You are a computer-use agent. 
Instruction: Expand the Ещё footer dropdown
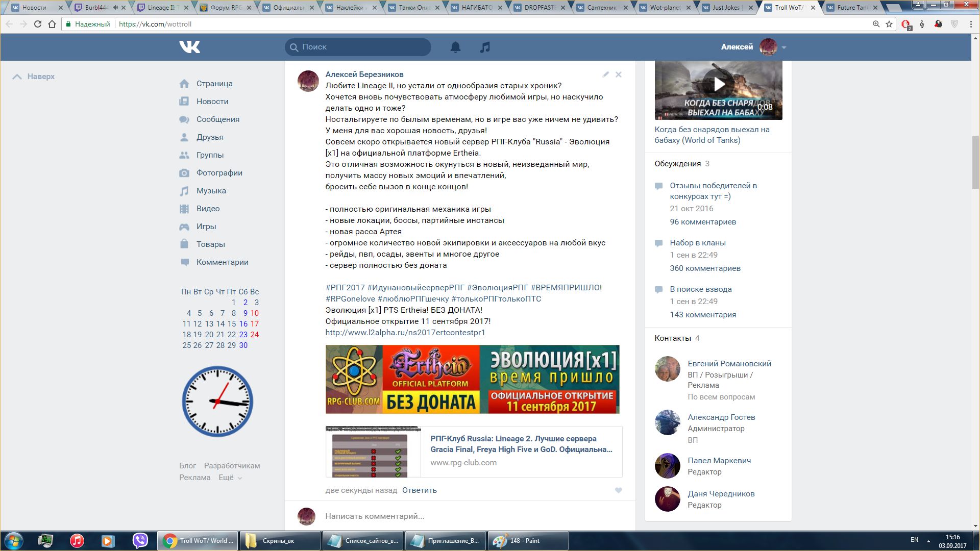(230, 478)
